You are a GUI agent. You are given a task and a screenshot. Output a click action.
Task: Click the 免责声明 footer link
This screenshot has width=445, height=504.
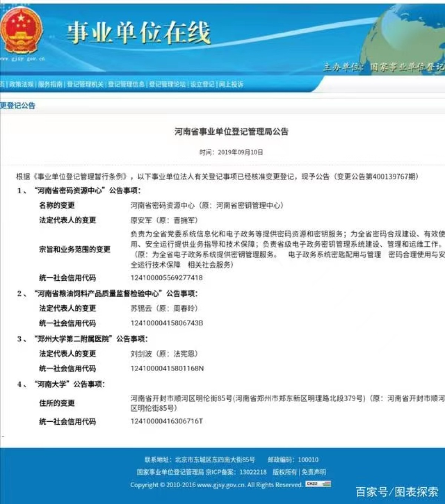(x=314, y=472)
